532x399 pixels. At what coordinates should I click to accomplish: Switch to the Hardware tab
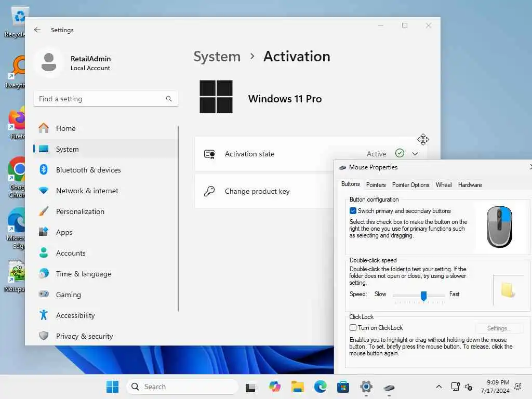[470, 185]
